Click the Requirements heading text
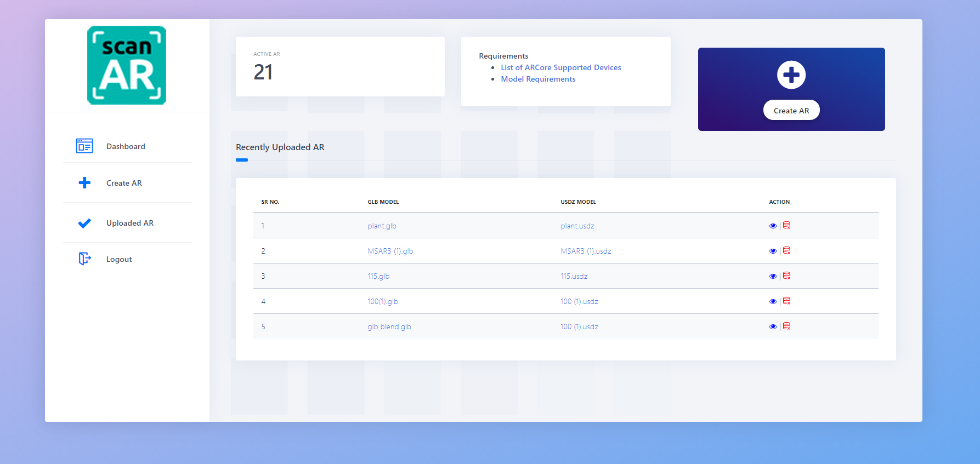Image resolution: width=980 pixels, height=464 pixels. coord(503,56)
